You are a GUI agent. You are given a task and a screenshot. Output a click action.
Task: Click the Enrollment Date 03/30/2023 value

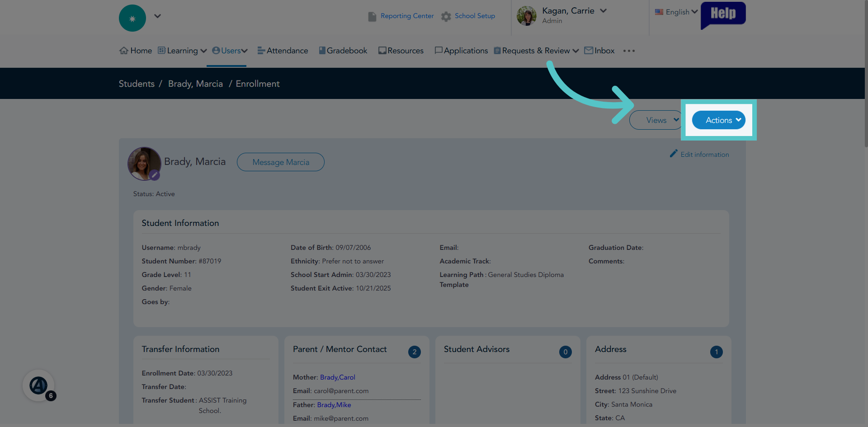click(215, 373)
